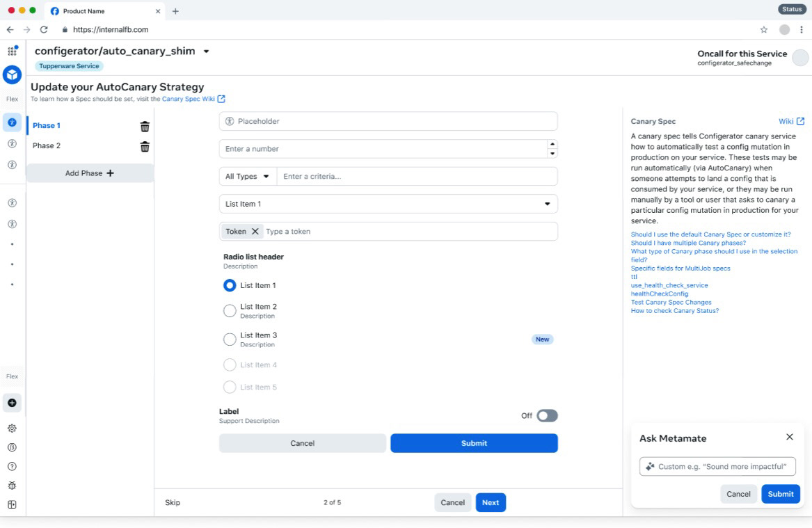The width and height of the screenshot is (812, 528).
Task: Select List Item 2 radio button
Action: coord(230,310)
